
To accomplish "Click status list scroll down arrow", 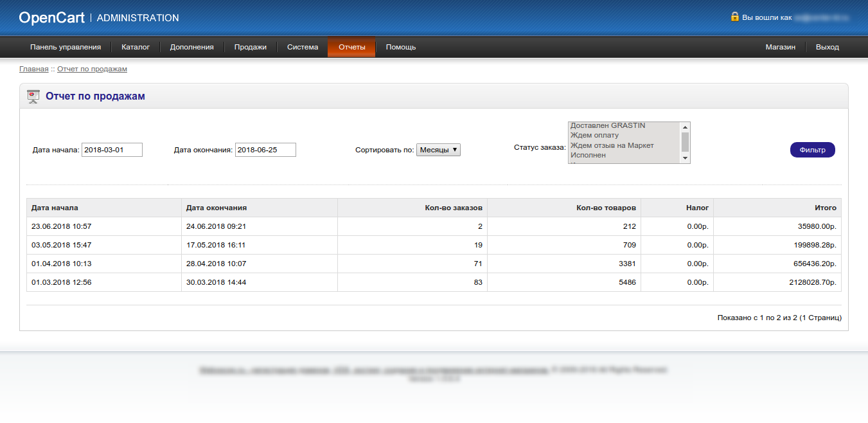I will [x=685, y=158].
